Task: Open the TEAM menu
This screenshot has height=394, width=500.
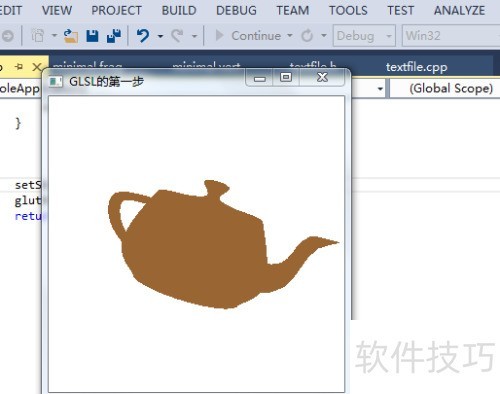Action: click(x=293, y=10)
